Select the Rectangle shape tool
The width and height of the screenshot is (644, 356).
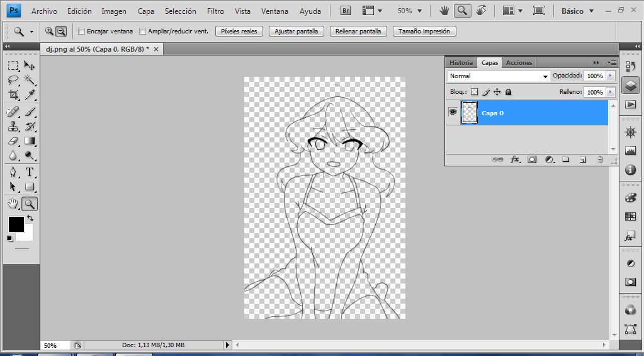29,187
